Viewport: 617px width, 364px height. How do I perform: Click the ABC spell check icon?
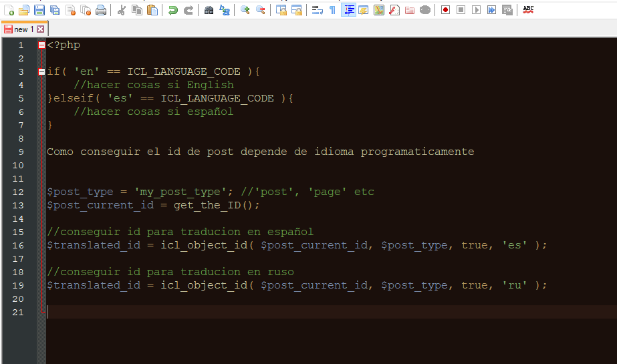(x=528, y=10)
